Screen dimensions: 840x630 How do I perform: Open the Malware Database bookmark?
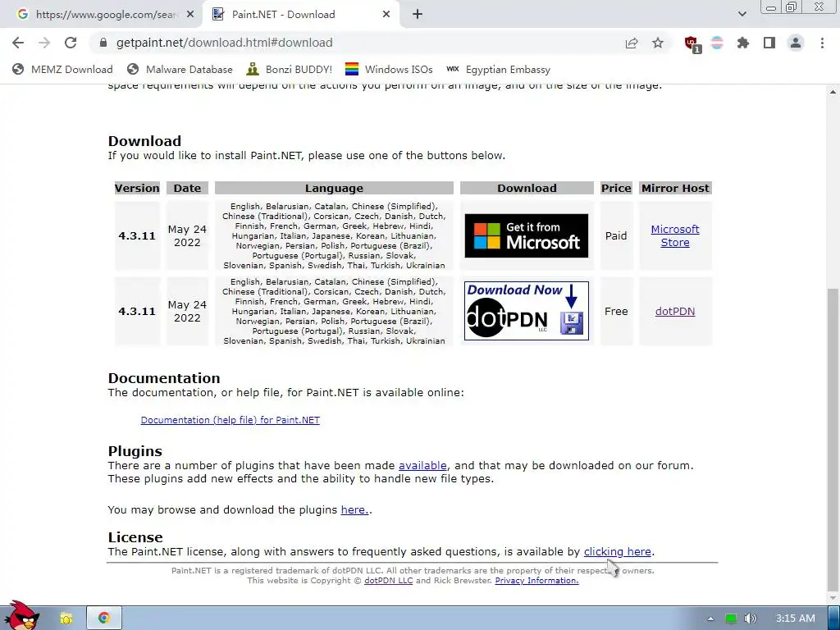pyautogui.click(x=180, y=70)
